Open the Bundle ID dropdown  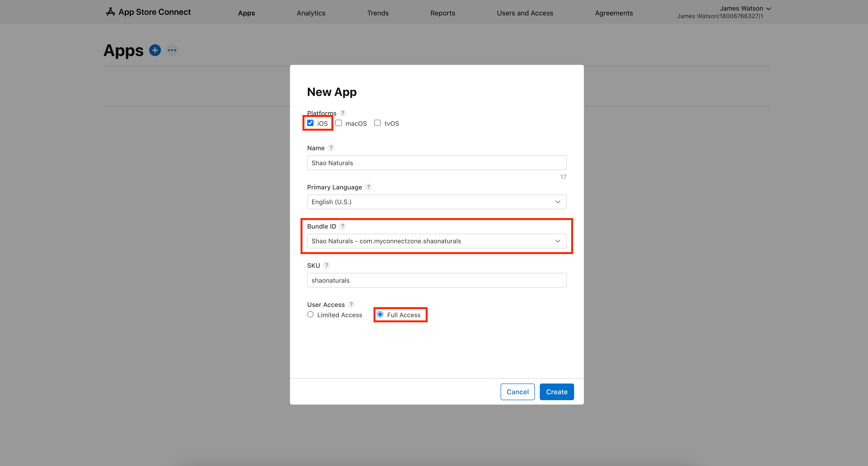click(x=437, y=241)
